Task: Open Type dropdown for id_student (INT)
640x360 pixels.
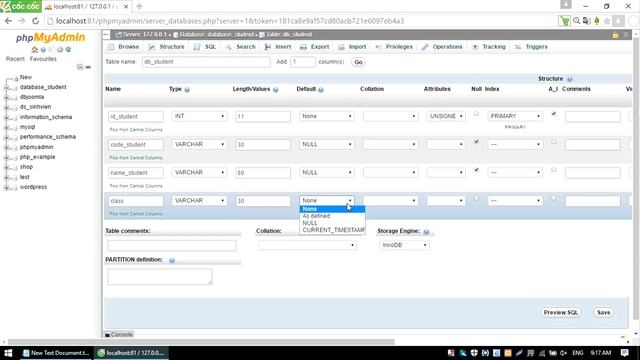Action: [200, 116]
